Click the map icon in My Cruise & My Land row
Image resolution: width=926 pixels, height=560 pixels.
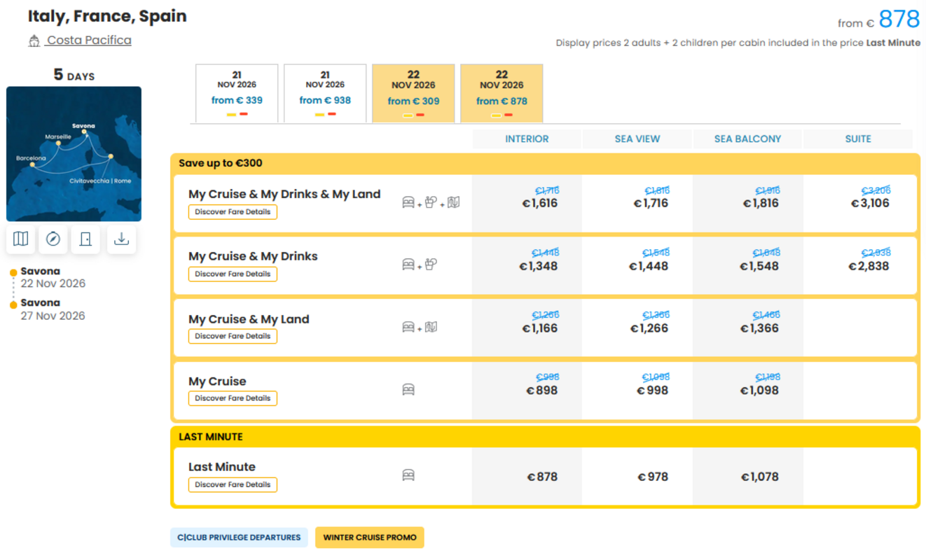[x=431, y=327]
